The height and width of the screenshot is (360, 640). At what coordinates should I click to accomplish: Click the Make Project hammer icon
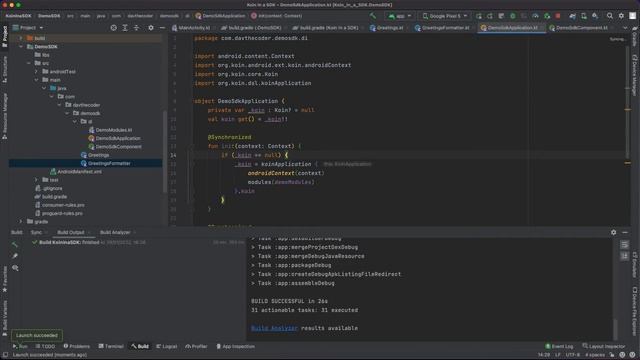373,16
